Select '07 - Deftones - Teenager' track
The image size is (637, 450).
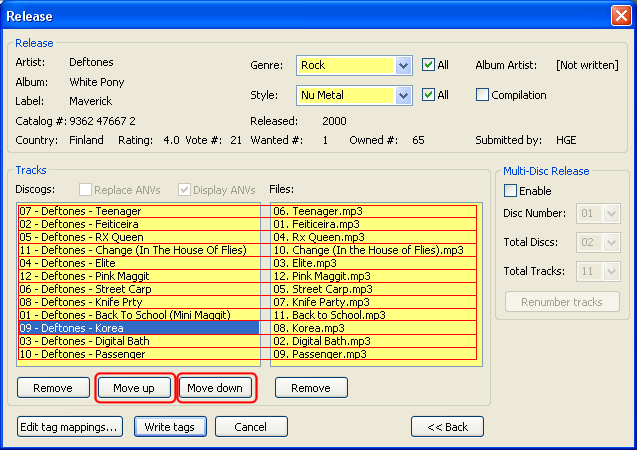pyautogui.click(x=139, y=211)
